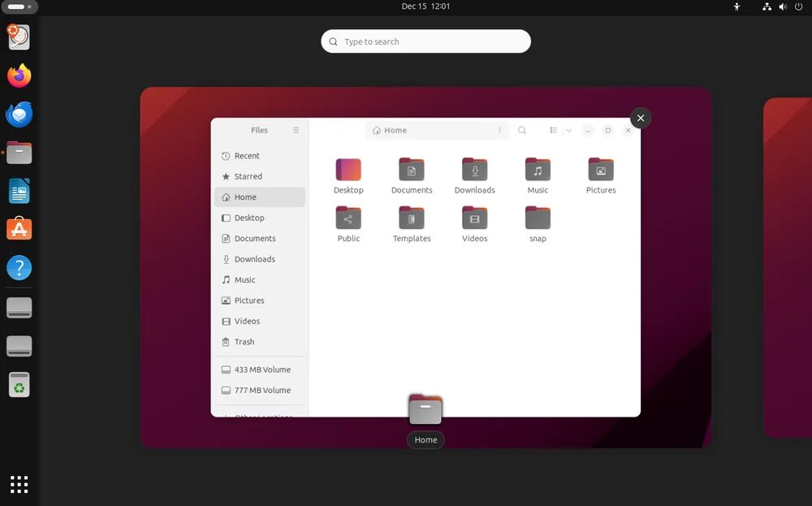Launch LibreOffice Writer from the dock
812x506 pixels.
coord(19,191)
